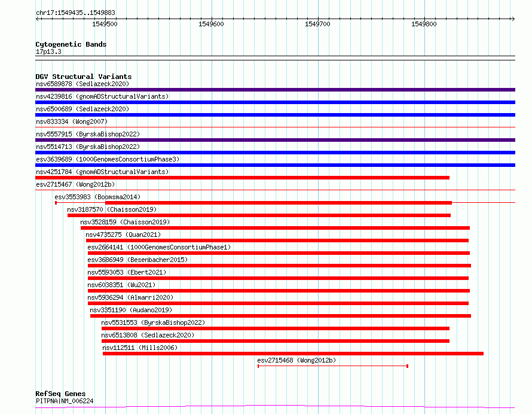Screen dimensions: 532x414
Task: Click the 1549600 ruler position
Action: click(211, 24)
